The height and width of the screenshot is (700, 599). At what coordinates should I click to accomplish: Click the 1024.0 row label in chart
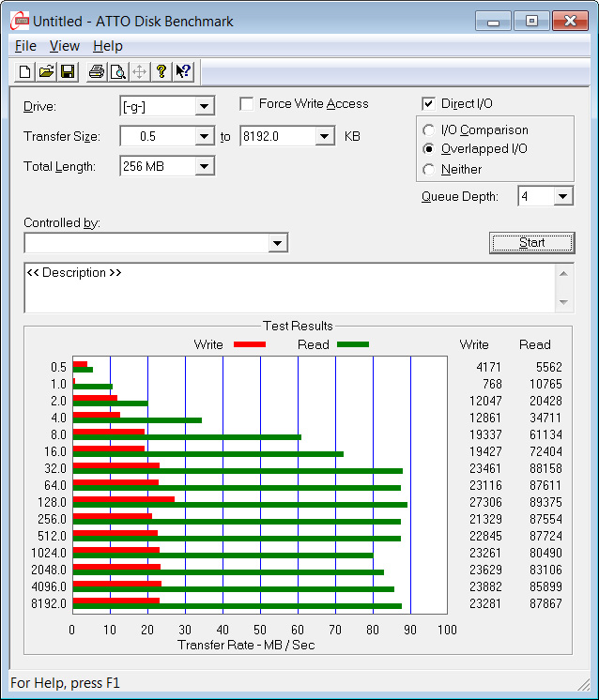coord(49,553)
